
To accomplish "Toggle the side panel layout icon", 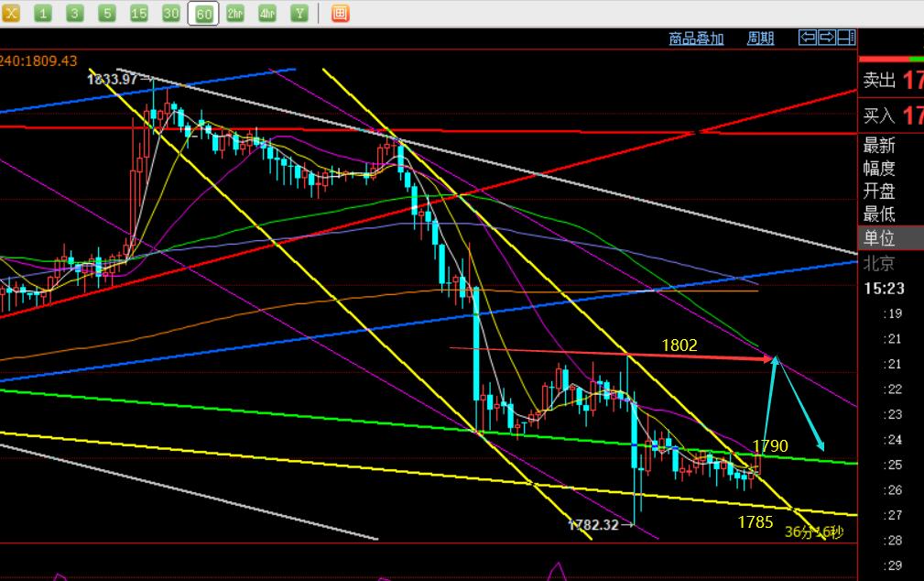I will (846, 38).
